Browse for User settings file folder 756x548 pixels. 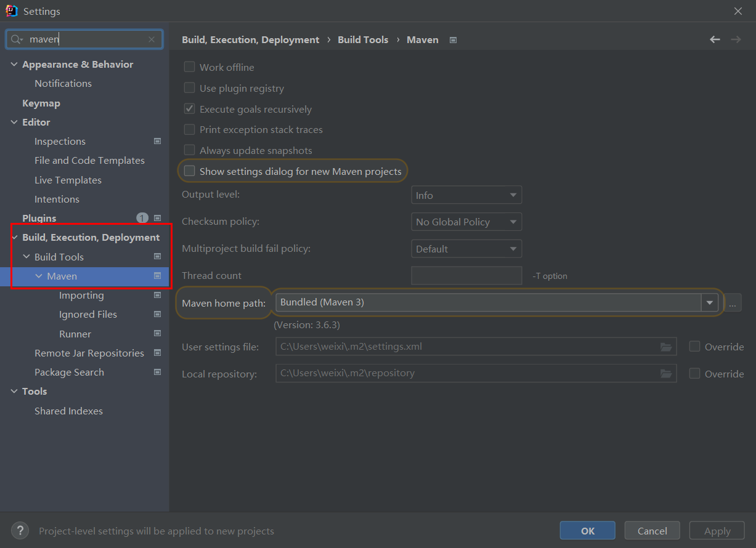(666, 347)
